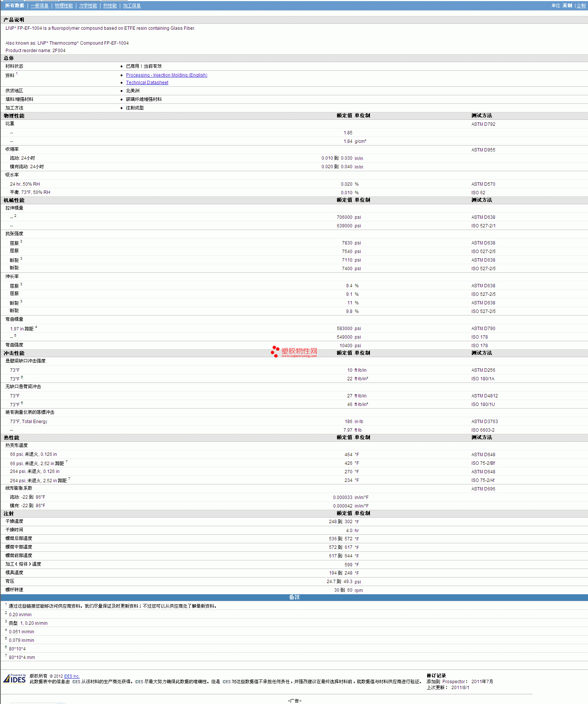Image resolution: width=588 pixels, height=704 pixels.
Task: Select the 24.7 到 49.3 psi back pressure value
Action: click(x=344, y=582)
